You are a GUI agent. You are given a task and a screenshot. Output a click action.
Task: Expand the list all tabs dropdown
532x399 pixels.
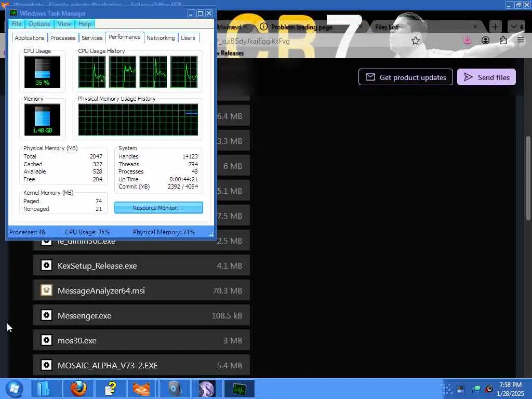coord(516,26)
